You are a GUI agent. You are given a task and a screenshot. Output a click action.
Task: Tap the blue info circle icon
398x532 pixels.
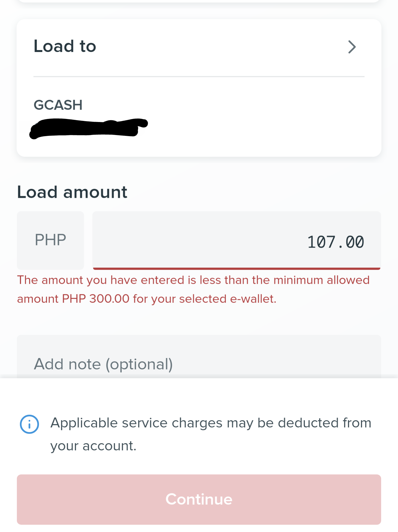29,424
